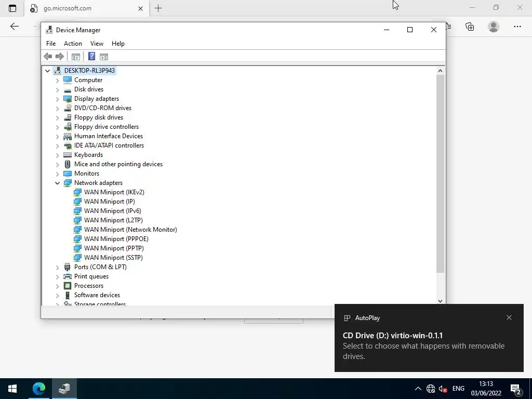Open Edge Settings and more menu
The width and height of the screenshot is (532, 399).
[517, 26]
